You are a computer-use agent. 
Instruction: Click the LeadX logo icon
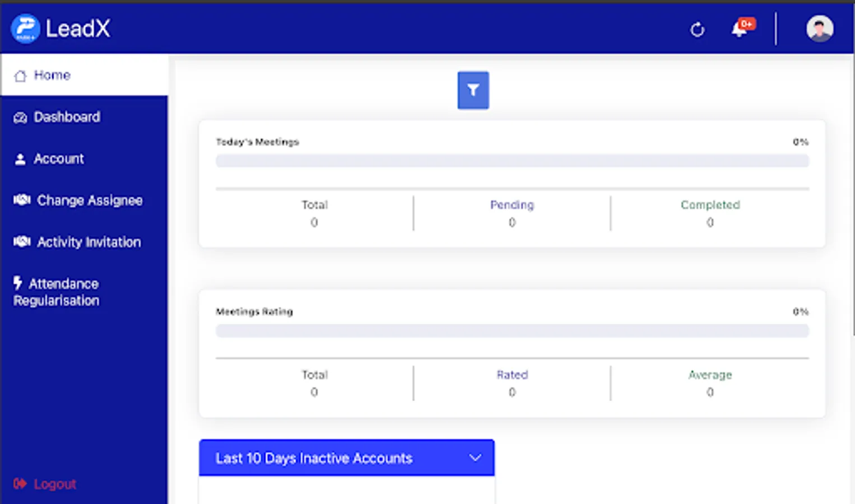coord(25,28)
